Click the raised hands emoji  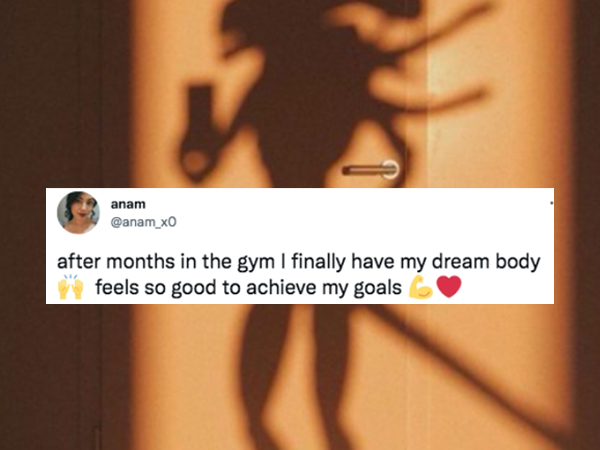[x=70, y=287]
